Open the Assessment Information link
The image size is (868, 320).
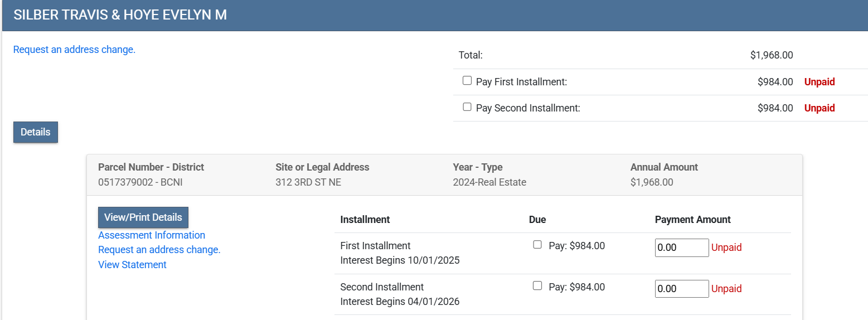click(152, 235)
